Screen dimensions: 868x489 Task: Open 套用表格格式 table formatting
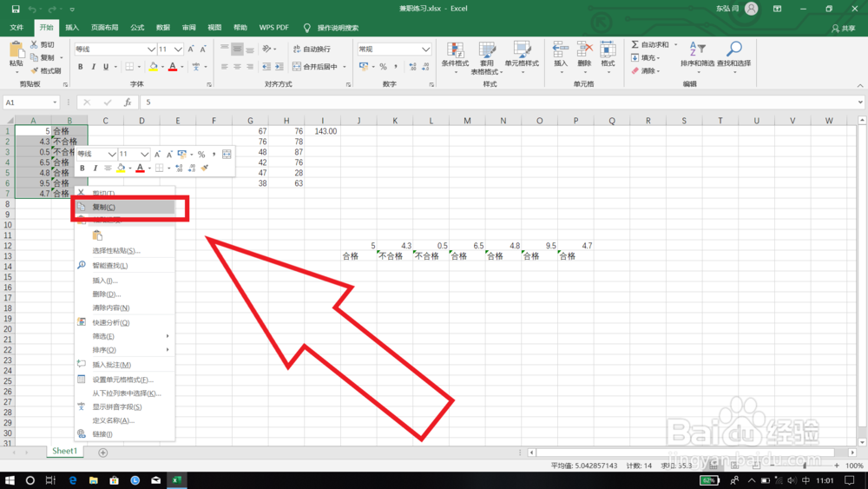(487, 57)
